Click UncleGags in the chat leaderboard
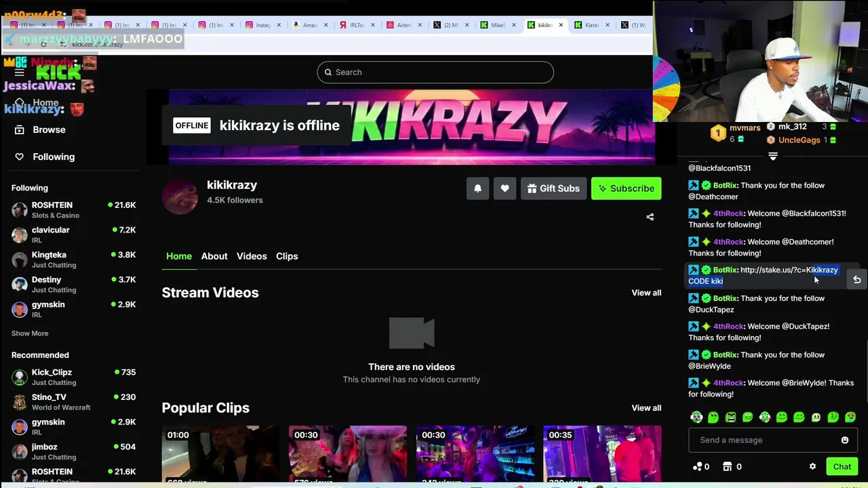Screen dimensions: 868x488 click(x=799, y=140)
